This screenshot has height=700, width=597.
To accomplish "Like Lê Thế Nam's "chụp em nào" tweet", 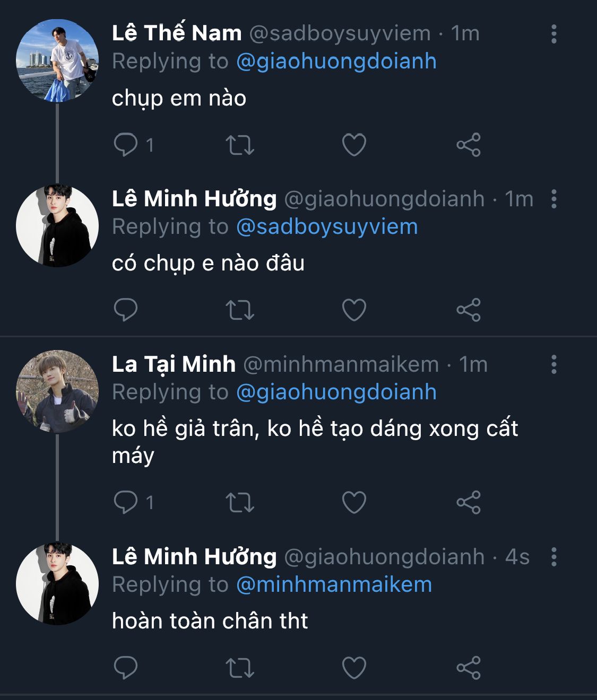I will [354, 145].
